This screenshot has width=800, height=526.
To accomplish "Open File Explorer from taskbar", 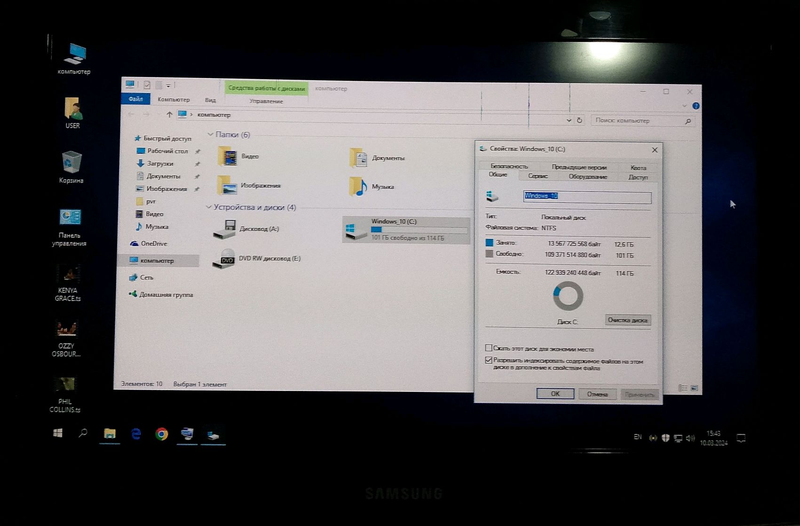I will click(x=109, y=434).
